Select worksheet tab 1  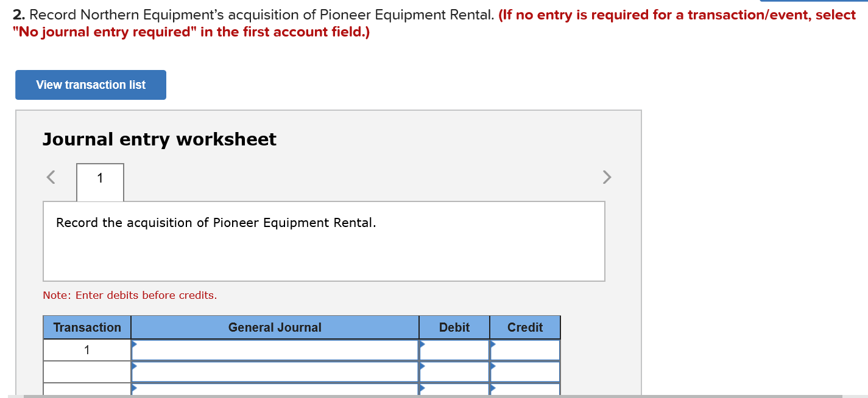[x=99, y=177]
